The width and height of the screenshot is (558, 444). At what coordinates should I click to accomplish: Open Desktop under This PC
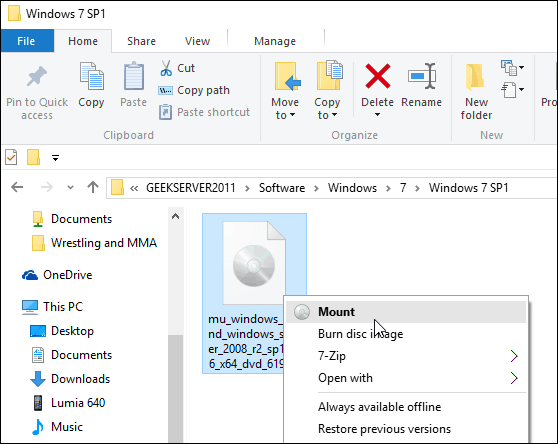[62, 331]
